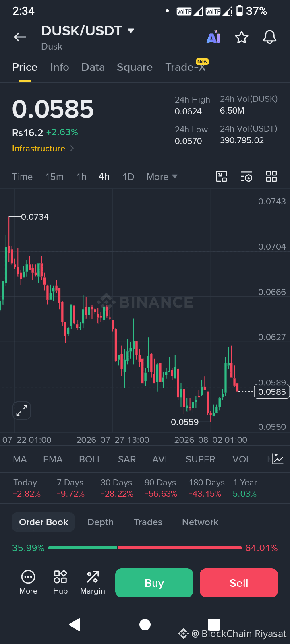Open indicator chart settings icon

coord(278,459)
